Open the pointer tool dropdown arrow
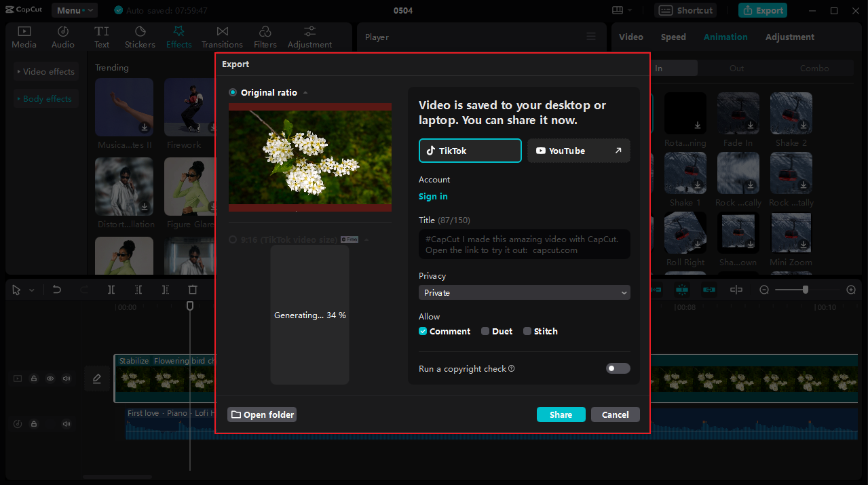Viewport: 868px width, 485px height. (31, 290)
